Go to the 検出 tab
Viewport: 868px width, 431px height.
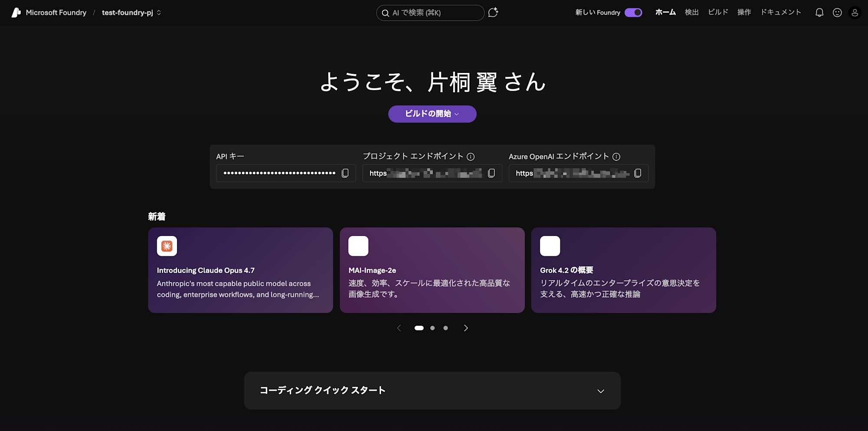(x=691, y=13)
